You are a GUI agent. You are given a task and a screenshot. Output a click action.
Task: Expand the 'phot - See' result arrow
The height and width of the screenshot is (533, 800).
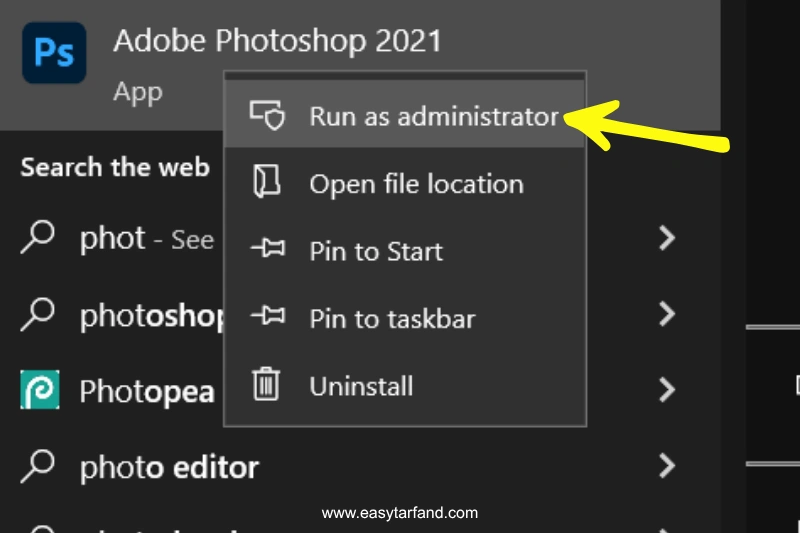point(667,238)
